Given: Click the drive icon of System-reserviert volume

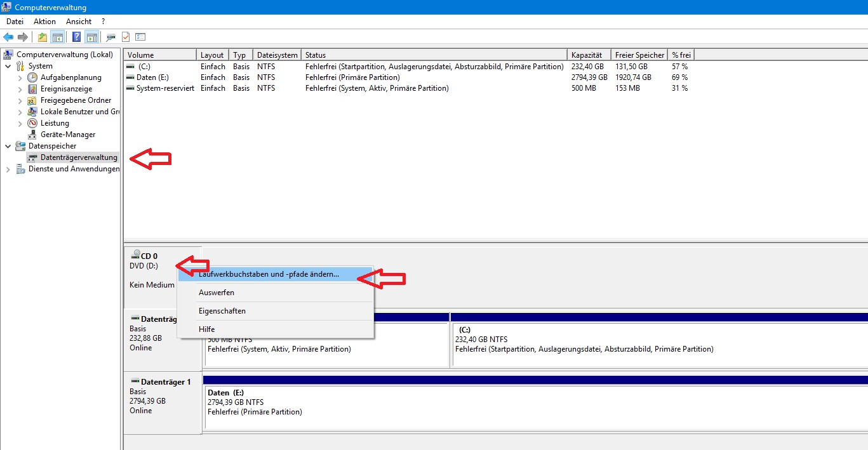Looking at the screenshot, I should coord(130,88).
